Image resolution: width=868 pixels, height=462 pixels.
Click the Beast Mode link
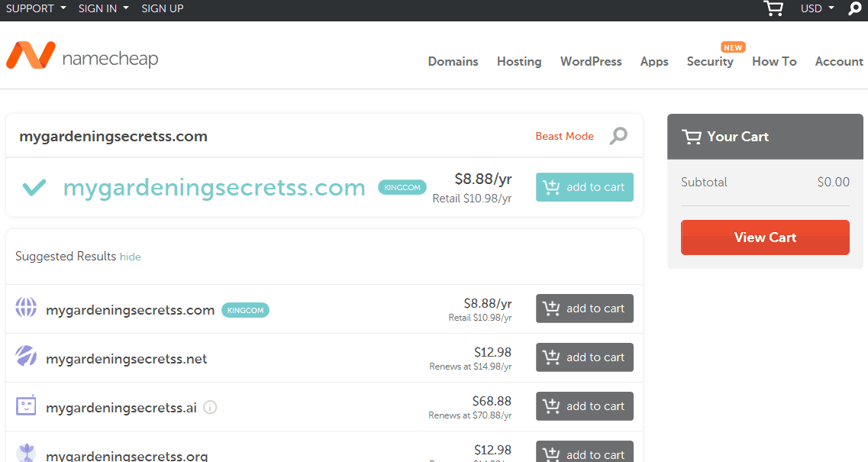(x=565, y=136)
